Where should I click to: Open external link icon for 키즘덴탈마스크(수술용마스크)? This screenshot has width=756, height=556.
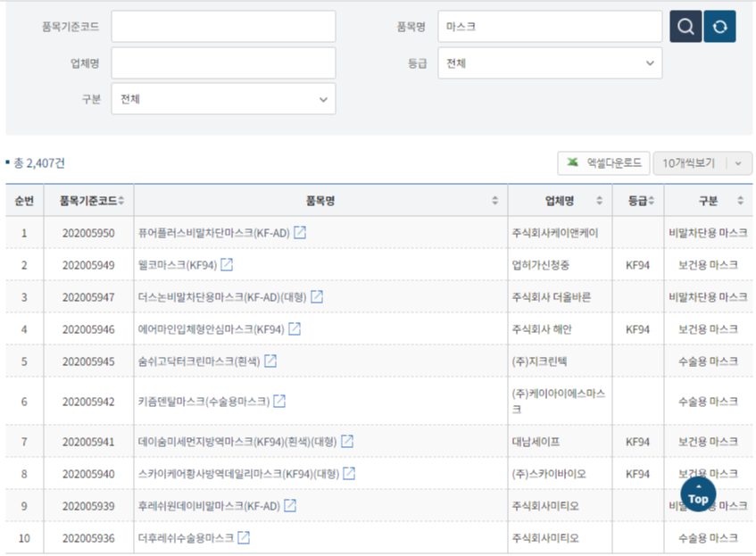click(279, 401)
